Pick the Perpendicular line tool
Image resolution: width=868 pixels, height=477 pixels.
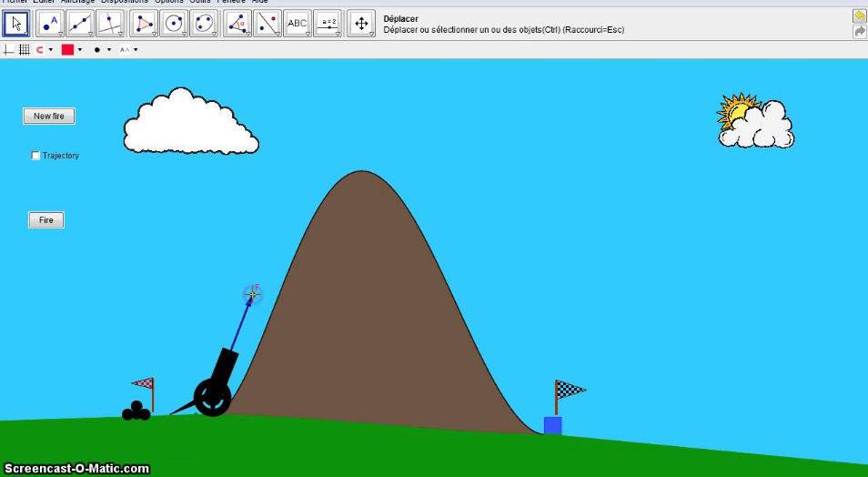(x=109, y=24)
